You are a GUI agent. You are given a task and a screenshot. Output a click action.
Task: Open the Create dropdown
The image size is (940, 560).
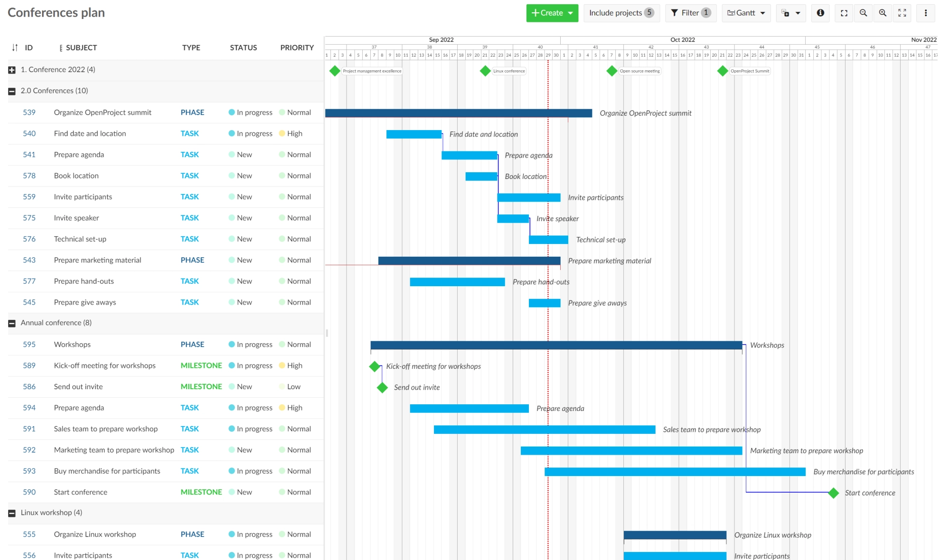tap(552, 13)
